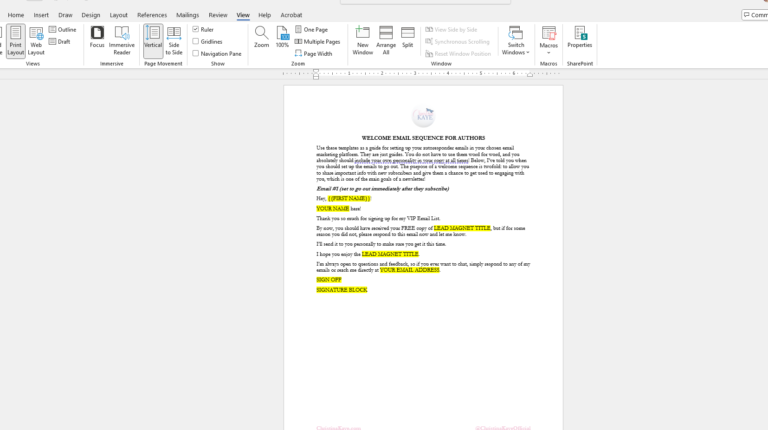Click the Comments button
Screen dimensions: 768x430
click(x=755, y=15)
